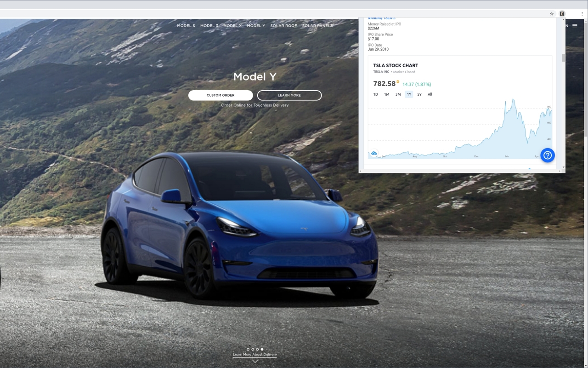Click the stock price 782.58
This screenshot has width=588, height=368.
click(x=384, y=84)
